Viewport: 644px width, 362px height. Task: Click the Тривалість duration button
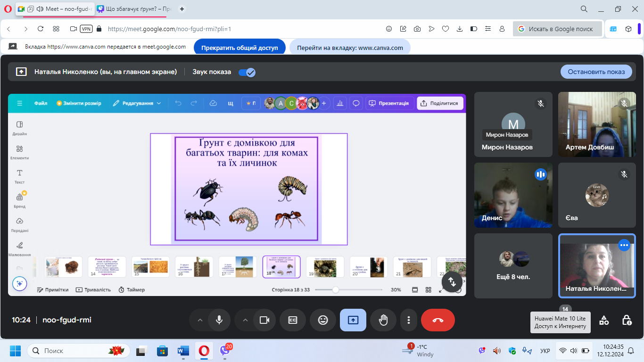coord(93,289)
